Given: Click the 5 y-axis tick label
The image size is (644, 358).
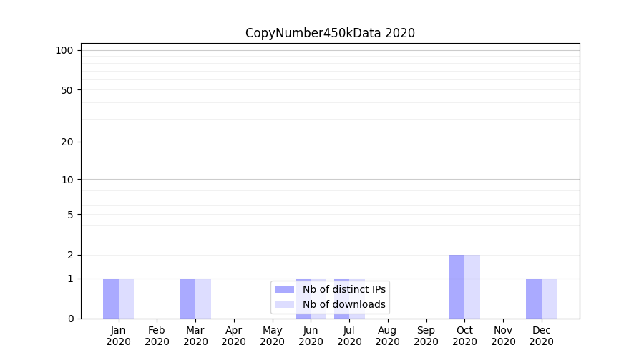Looking at the screenshot, I should click(70, 214).
